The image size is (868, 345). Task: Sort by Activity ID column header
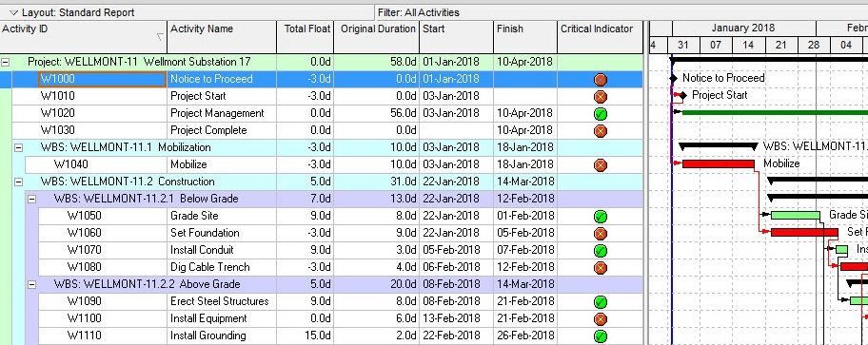click(84, 37)
